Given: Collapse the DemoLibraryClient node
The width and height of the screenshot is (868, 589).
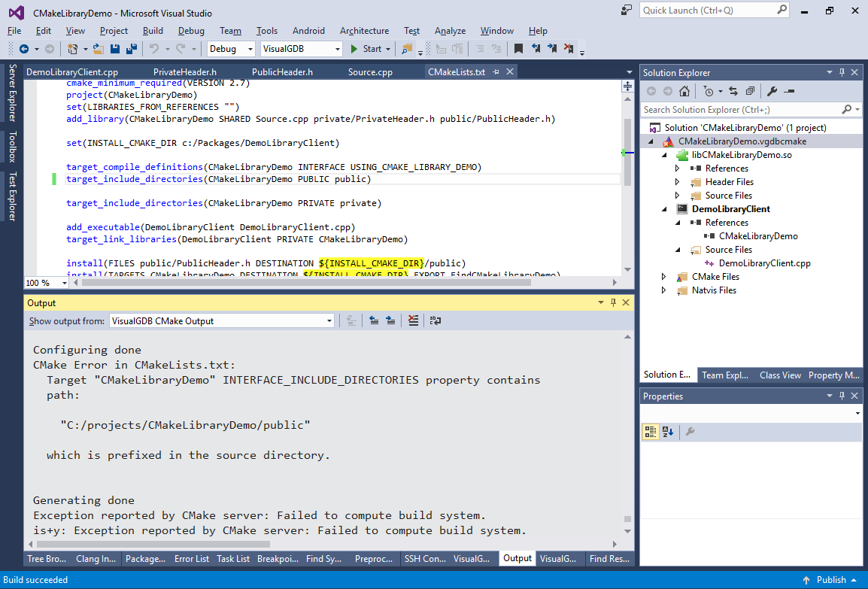Looking at the screenshot, I should pyautogui.click(x=664, y=209).
